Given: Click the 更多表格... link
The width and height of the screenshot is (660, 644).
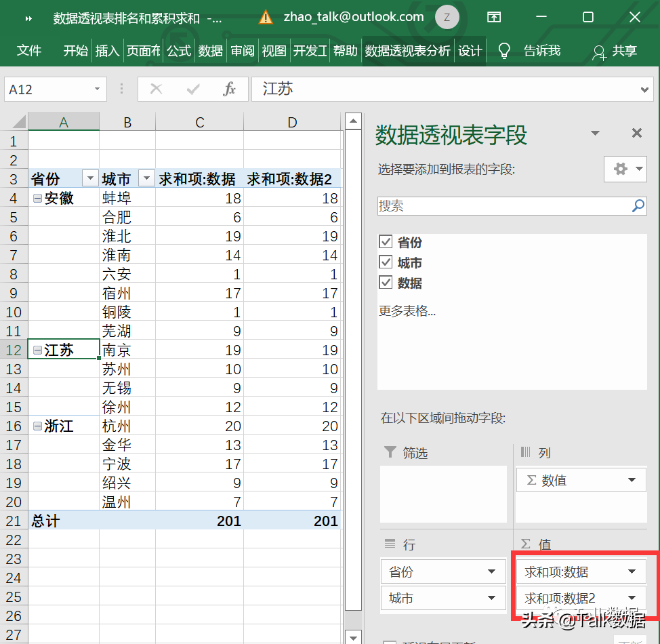Looking at the screenshot, I should (407, 311).
